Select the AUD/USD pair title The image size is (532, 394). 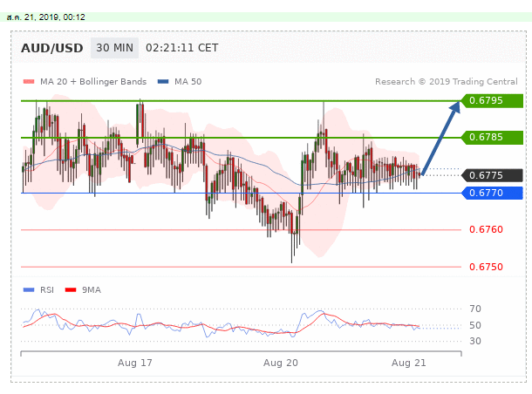52,48
